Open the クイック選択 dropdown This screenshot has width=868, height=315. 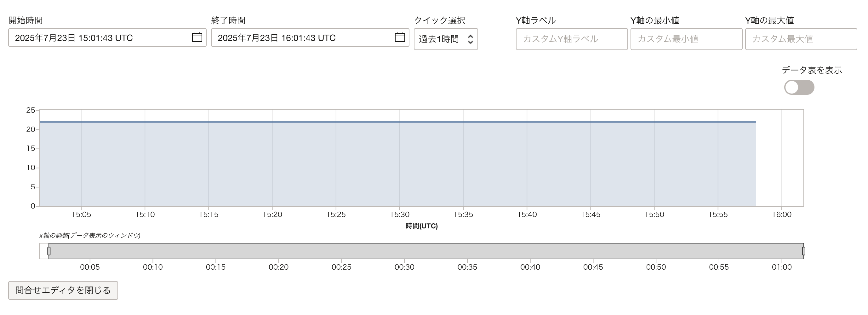445,39
